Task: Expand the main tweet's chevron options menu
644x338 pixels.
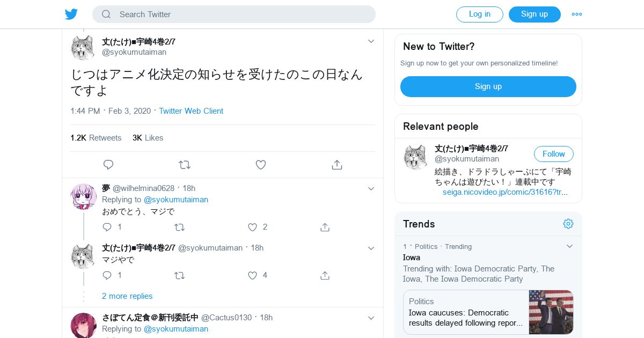Action: [x=371, y=41]
